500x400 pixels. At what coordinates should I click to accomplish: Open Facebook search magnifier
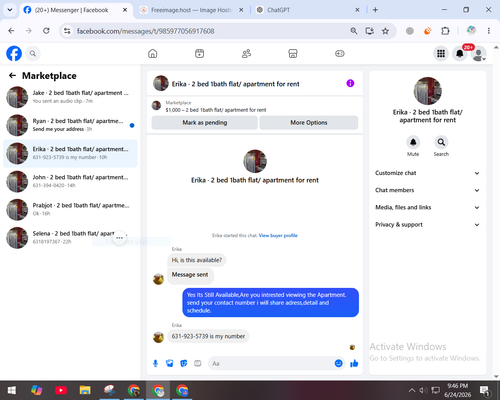pyautogui.click(x=33, y=53)
